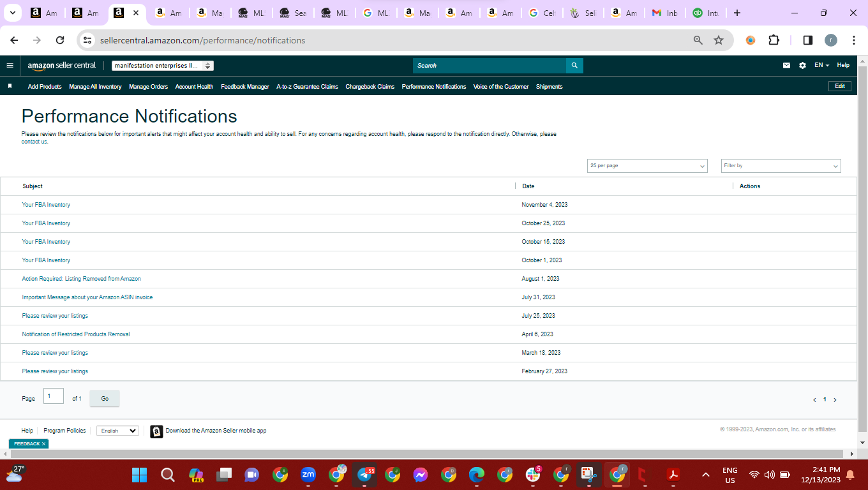The image size is (868, 490).
Task: Click the Amazon Seller mobile app icon
Action: 156,431
